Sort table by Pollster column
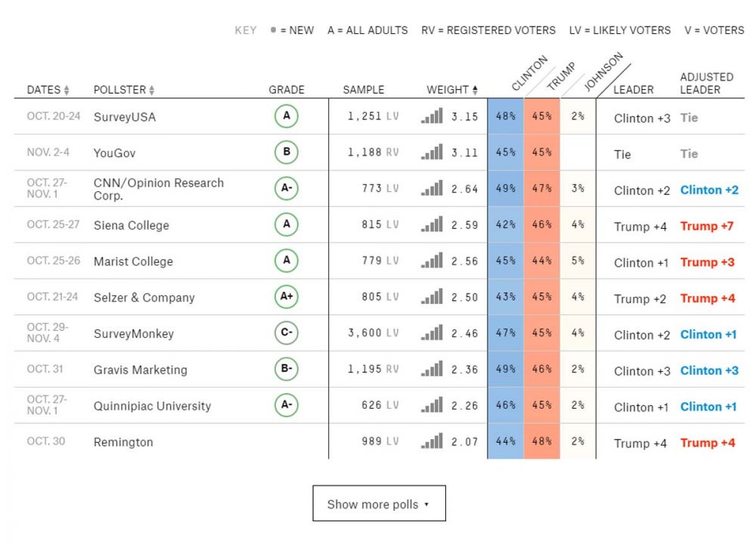This screenshot has width=756, height=544. [x=124, y=90]
